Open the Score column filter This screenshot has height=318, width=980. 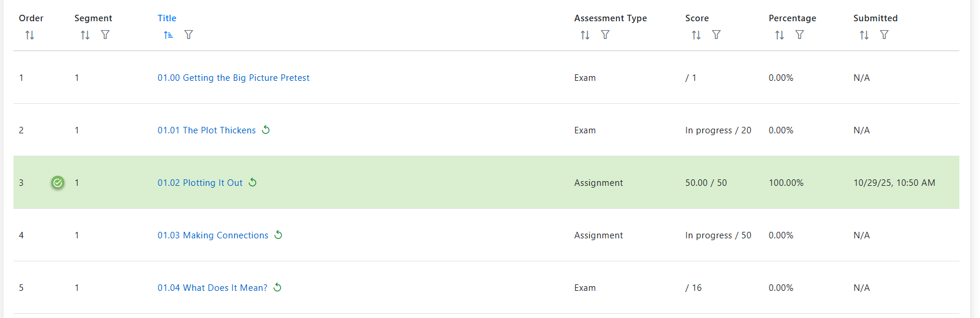716,35
